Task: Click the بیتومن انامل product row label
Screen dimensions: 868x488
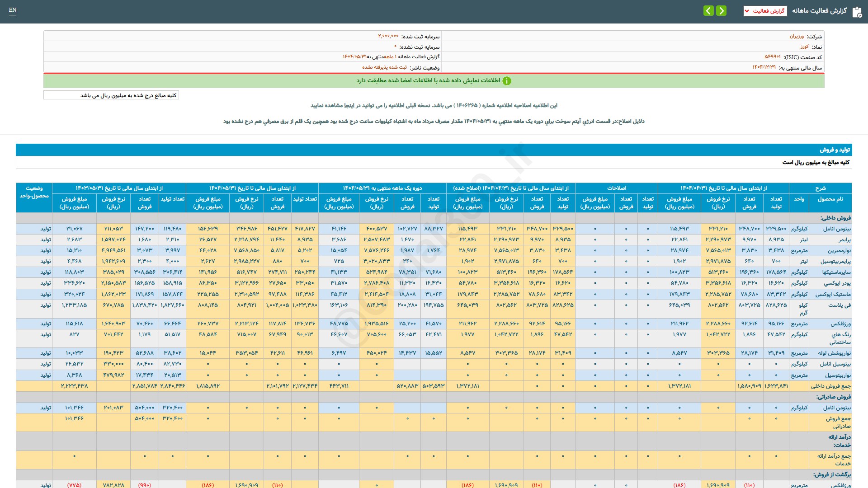Action: pyautogui.click(x=836, y=229)
